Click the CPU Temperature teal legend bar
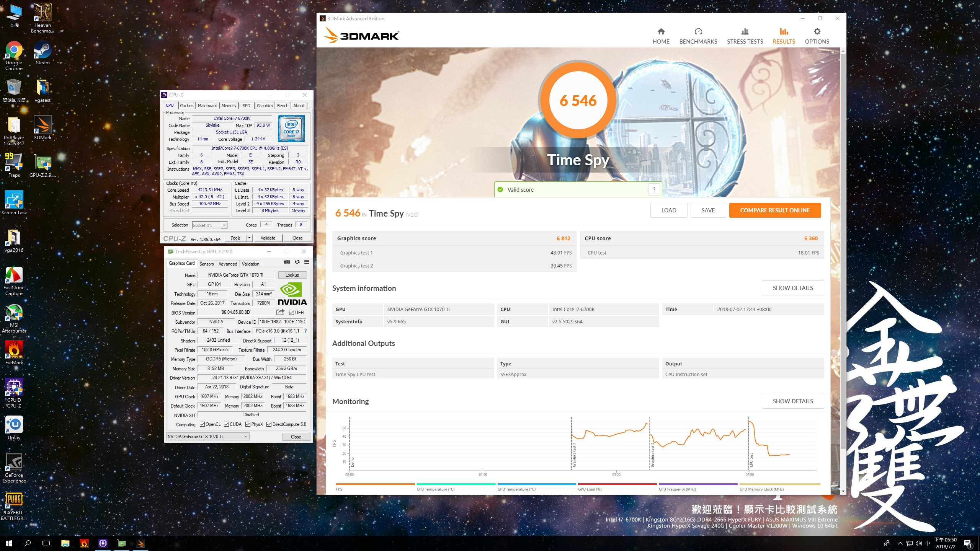Screen dimensions: 980x551 pos(456,484)
